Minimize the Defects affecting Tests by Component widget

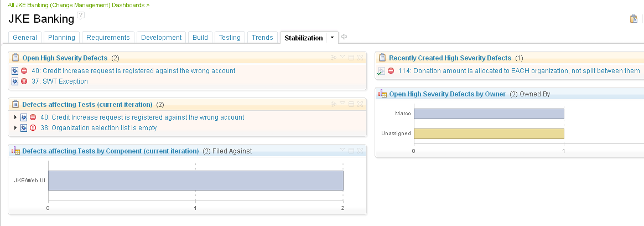[351, 151]
